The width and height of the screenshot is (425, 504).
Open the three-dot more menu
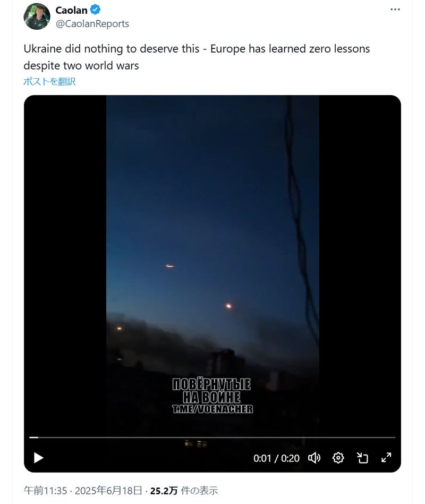point(395,10)
